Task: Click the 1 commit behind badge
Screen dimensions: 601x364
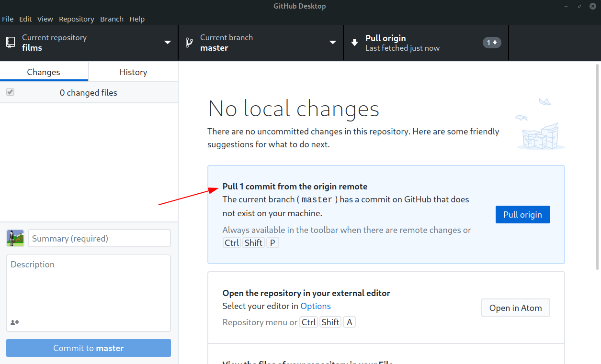Action: (492, 43)
